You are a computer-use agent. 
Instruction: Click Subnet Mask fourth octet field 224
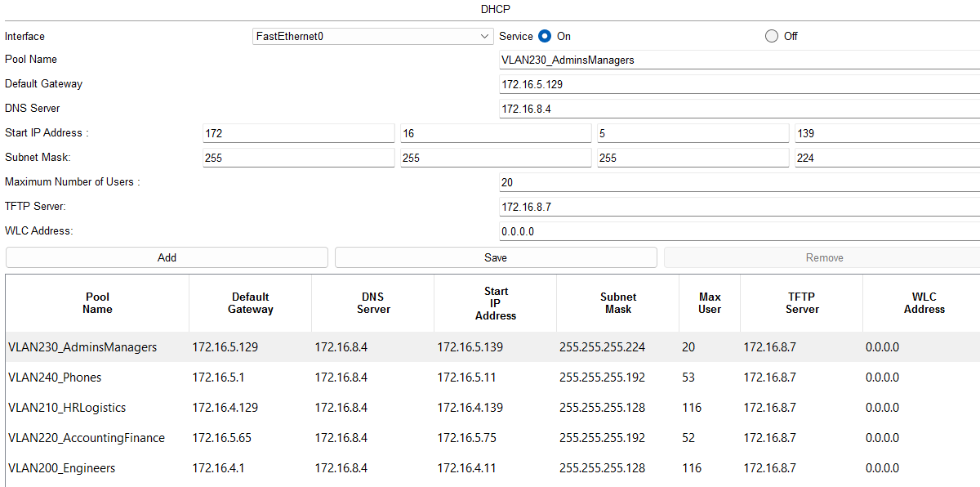(887, 158)
